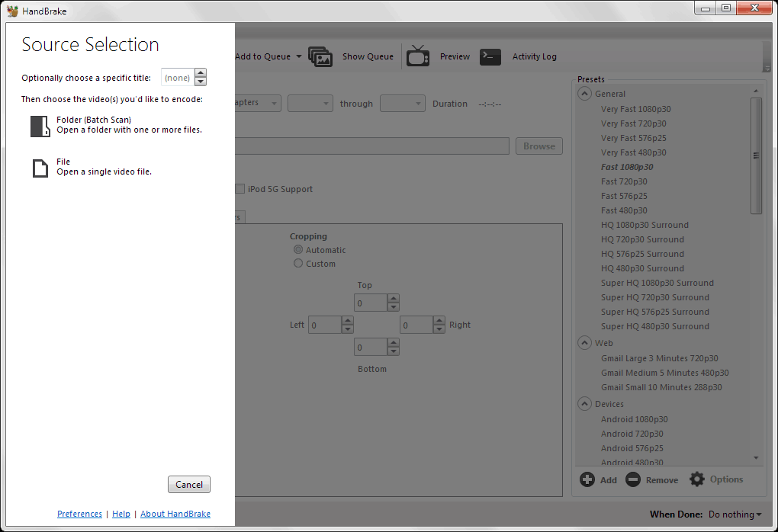Click the About HandBrake link
778x532 pixels.
click(175, 514)
